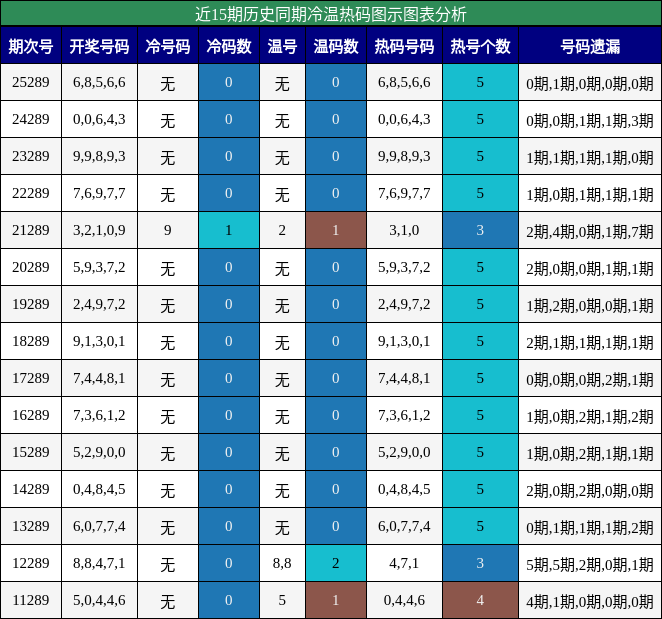The height and width of the screenshot is (619, 662).
Task: Click hot numbers 0,4,4,6
Action: click(404, 600)
